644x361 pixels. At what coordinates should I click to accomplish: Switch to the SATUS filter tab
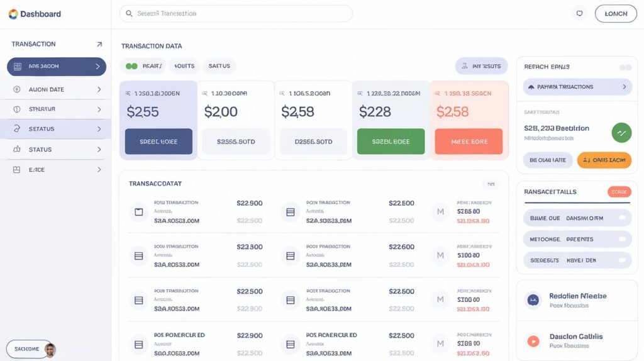coord(219,66)
